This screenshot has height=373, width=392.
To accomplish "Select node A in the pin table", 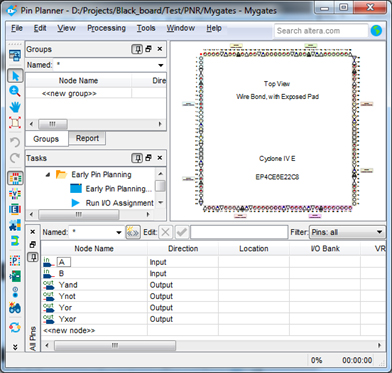I will pyautogui.click(x=61, y=262).
